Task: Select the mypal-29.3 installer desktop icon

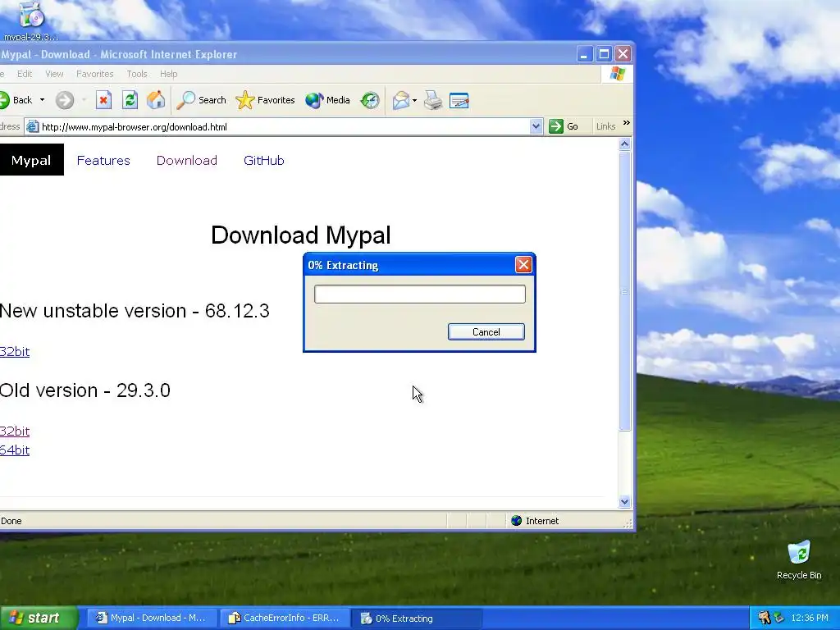Action: click(x=30, y=21)
